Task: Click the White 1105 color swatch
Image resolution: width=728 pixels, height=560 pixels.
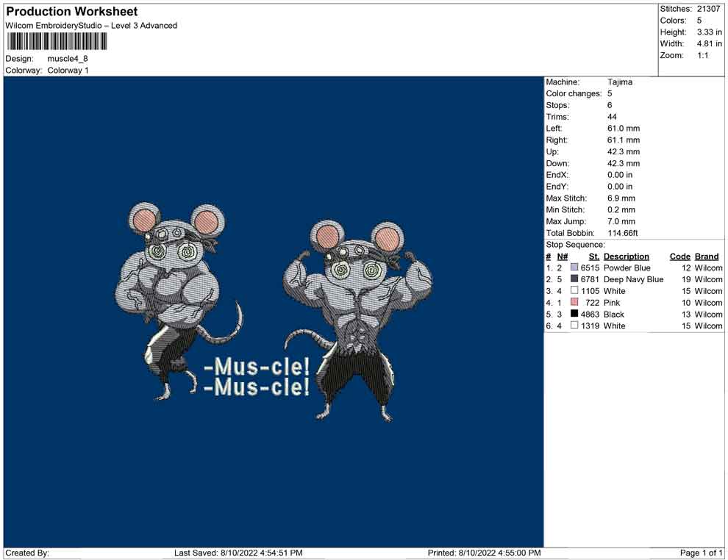Action: [574, 290]
